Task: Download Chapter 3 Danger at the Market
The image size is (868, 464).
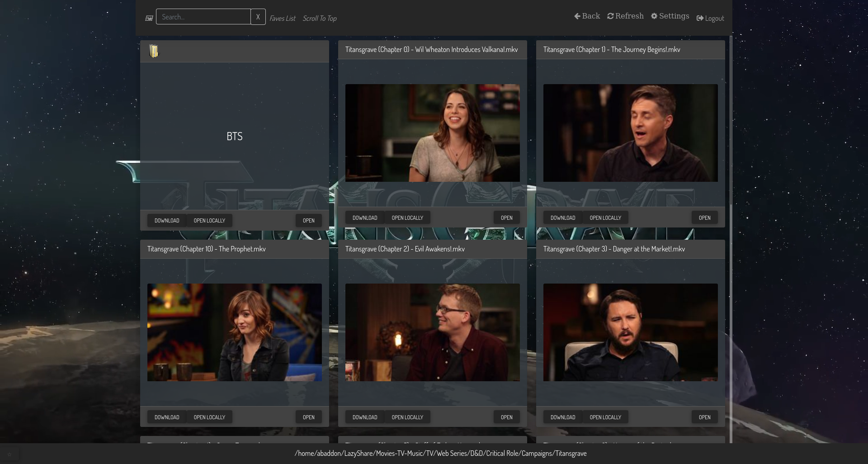Action: (x=563, y=417)
